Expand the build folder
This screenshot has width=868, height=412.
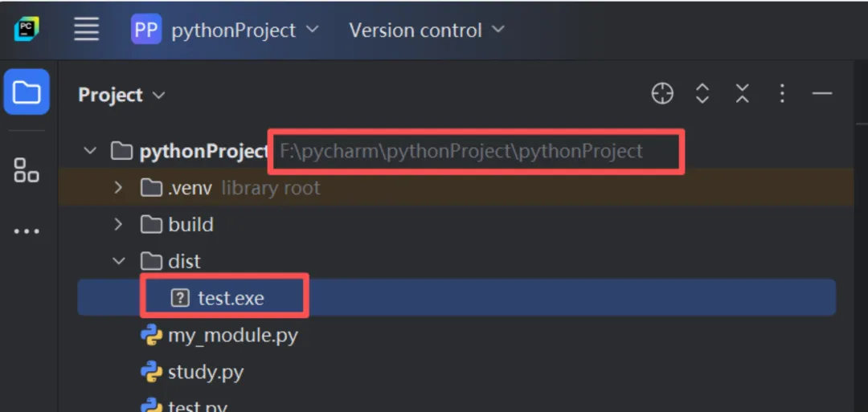point(118,224)
